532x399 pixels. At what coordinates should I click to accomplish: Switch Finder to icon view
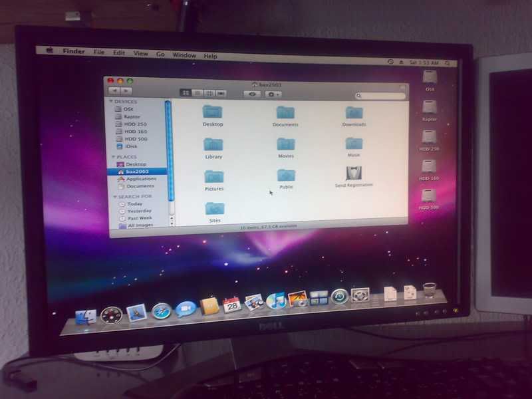pos(186,92)
